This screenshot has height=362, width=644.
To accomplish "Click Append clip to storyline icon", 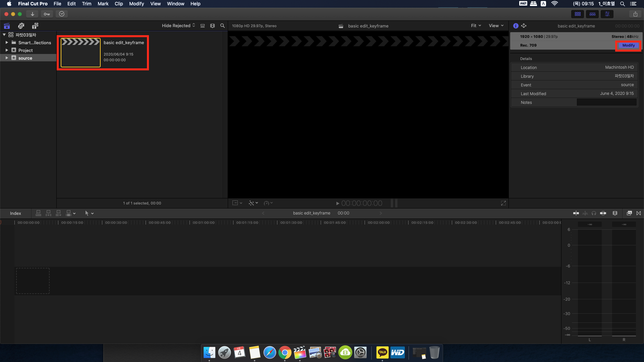I will pos(59,213).
